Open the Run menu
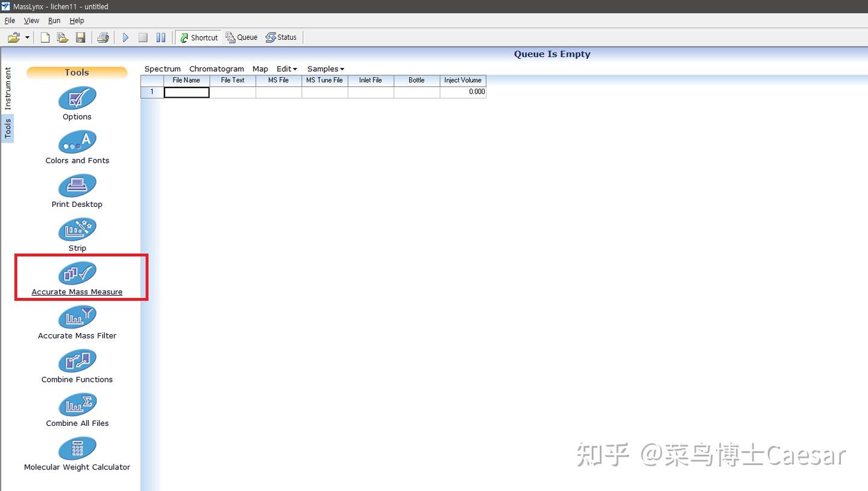 tap(54, 20)
